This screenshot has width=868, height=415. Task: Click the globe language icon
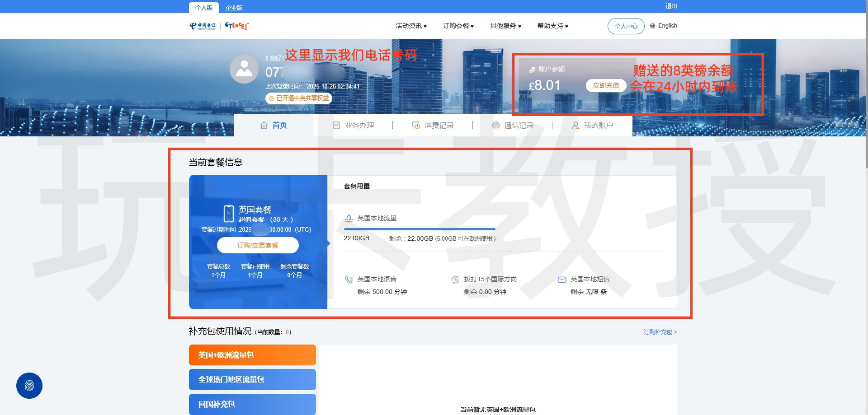[652, 26]
